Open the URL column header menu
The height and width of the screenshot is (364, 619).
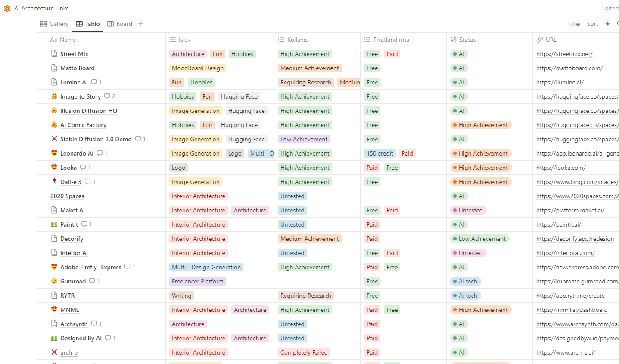(x=576, y=40)
